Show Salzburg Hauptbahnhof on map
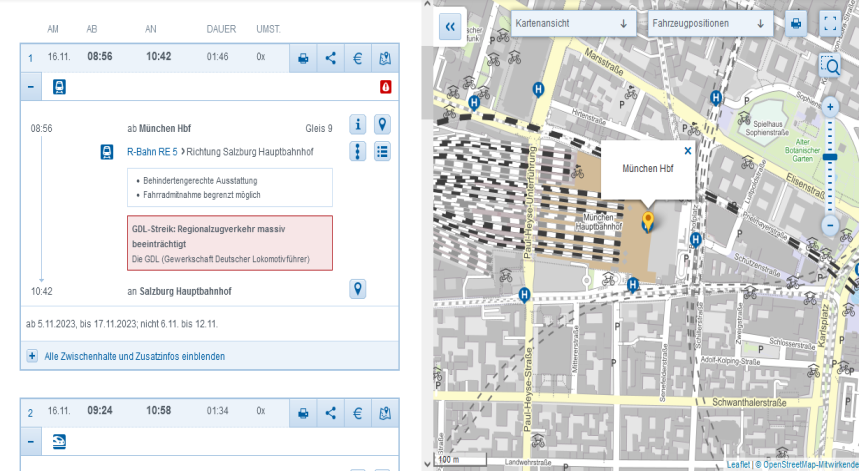 357,289
